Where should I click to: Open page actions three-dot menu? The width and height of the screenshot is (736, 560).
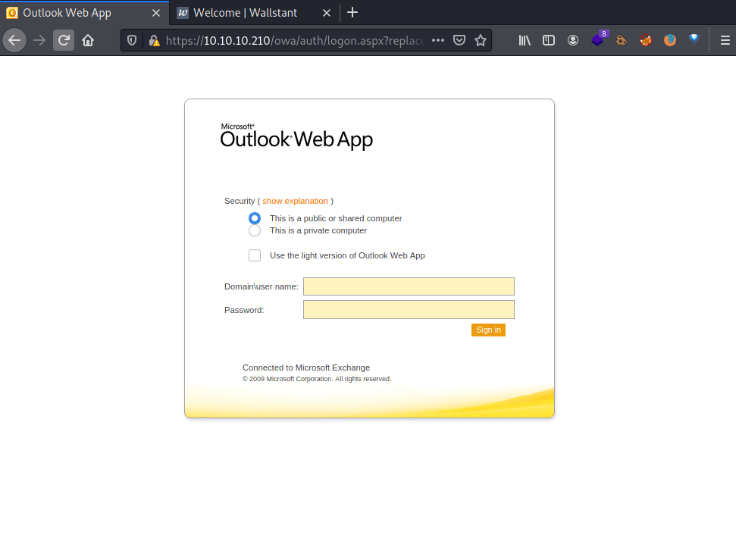coord(438,40)
